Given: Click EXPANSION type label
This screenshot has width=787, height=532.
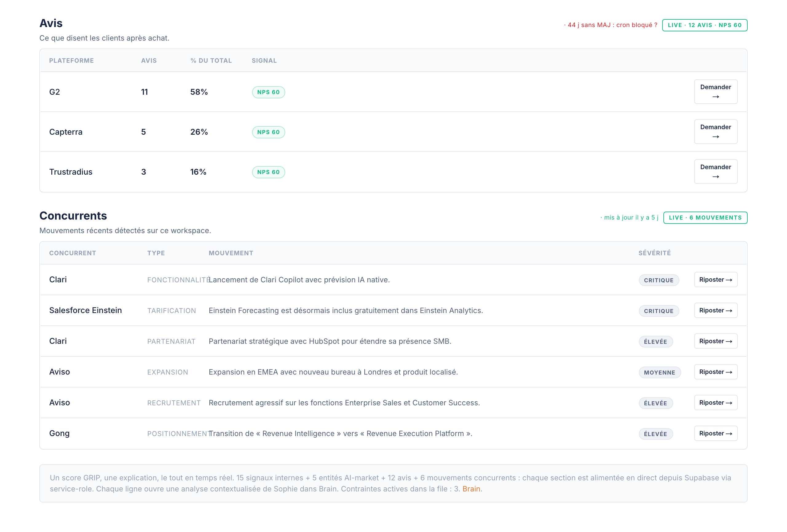Looking at the screenshot, I should pos(168,372).
